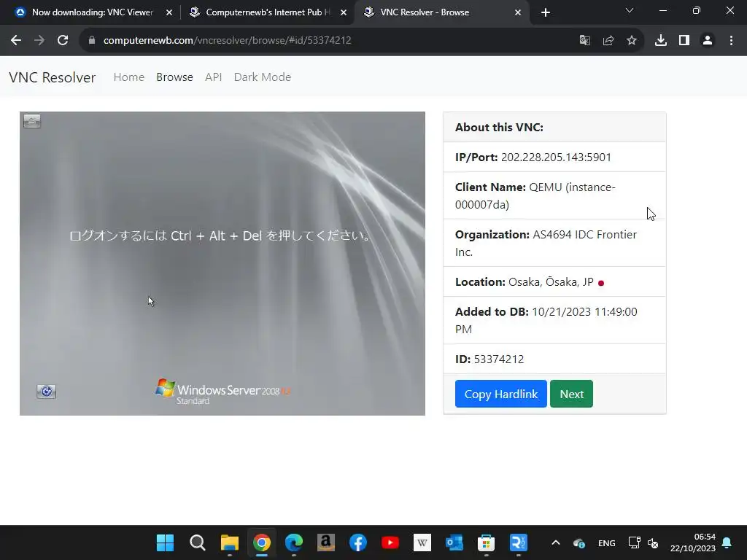Open a new browser tab
The width and height of the screenshot is (747, 560).
click(x=546, y=12)
